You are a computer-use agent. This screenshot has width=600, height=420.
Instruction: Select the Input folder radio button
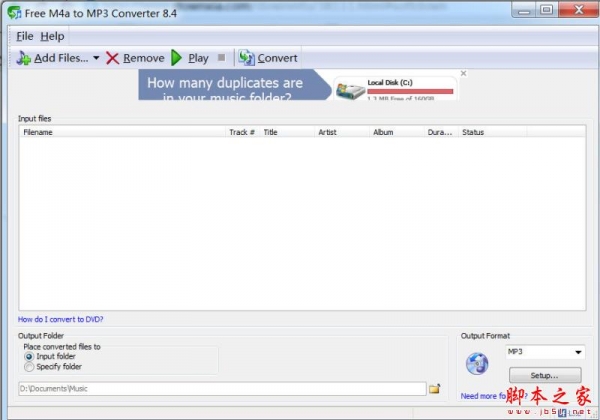click(x=29, y=357)
